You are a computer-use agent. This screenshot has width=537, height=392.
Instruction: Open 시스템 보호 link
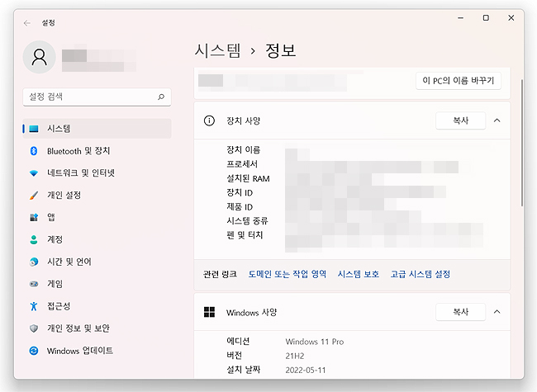[x=359, y=274]
